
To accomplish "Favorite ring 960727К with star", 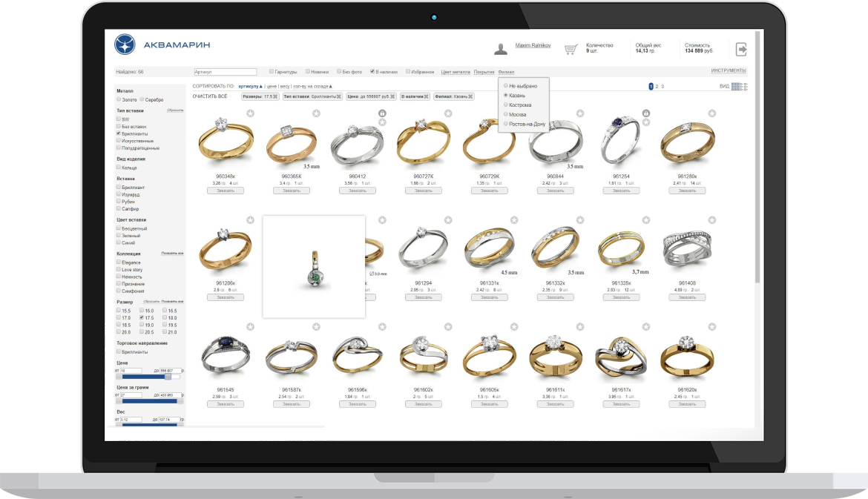I will click(448, 113).
